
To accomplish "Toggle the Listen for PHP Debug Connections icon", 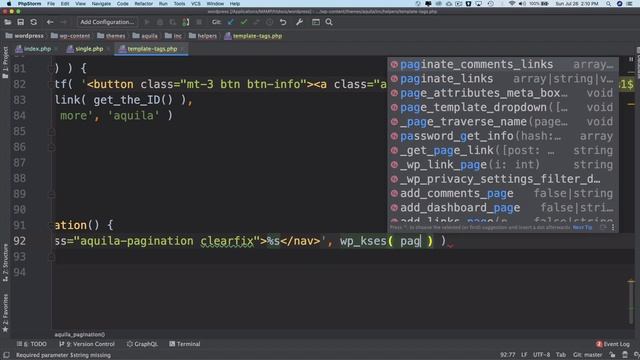I will (x=186, y=22).
